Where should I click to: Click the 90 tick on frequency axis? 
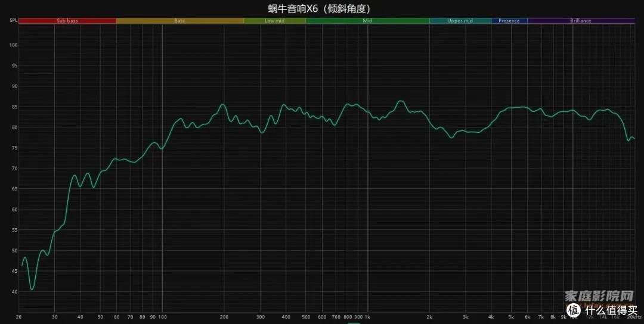pyautogui.click(x=153, y=317)
